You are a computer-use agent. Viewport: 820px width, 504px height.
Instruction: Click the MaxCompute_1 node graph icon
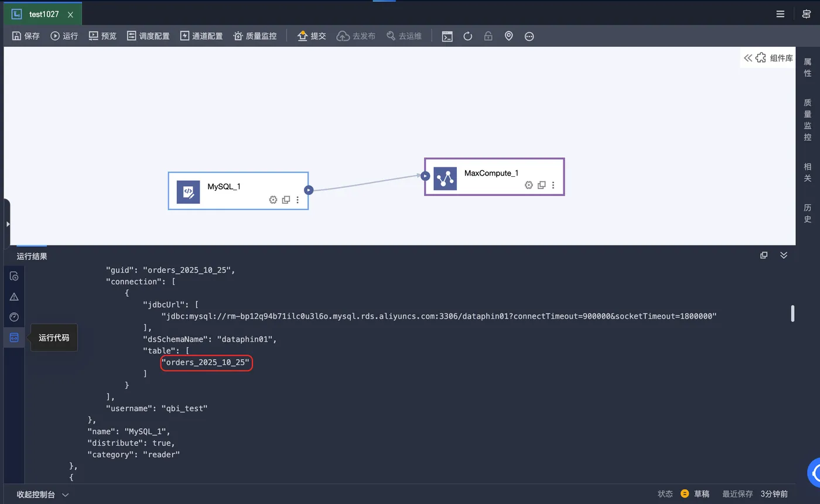point(445,179)
